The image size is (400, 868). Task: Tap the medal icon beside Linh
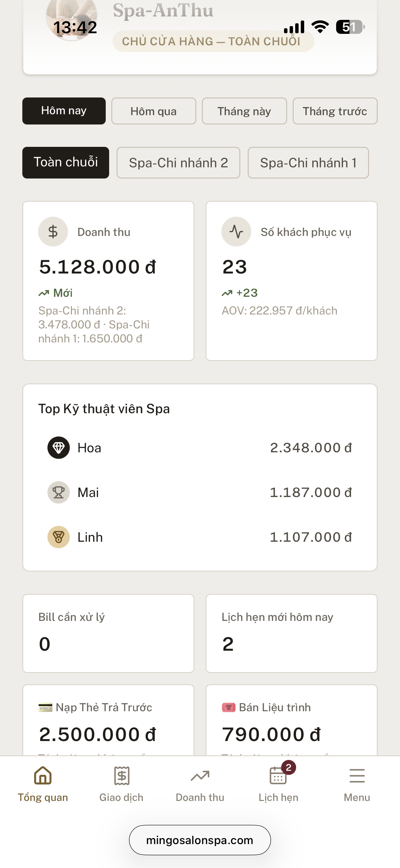click(59, 537)
